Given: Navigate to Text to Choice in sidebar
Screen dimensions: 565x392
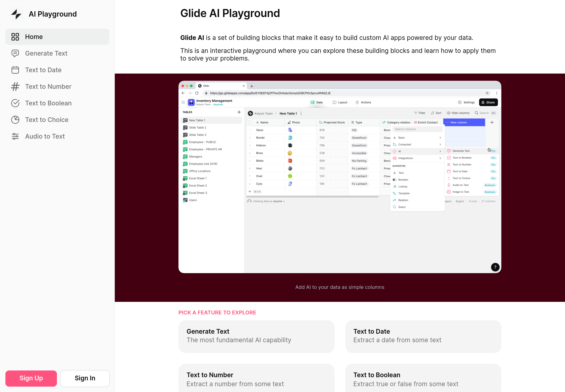Looking at the screenshot, I should point(57,120).
